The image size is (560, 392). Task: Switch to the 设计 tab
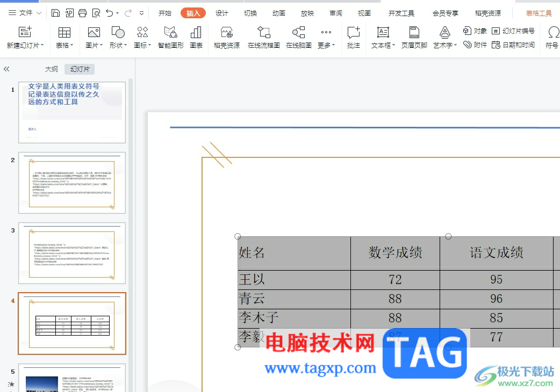pos(222,13)
